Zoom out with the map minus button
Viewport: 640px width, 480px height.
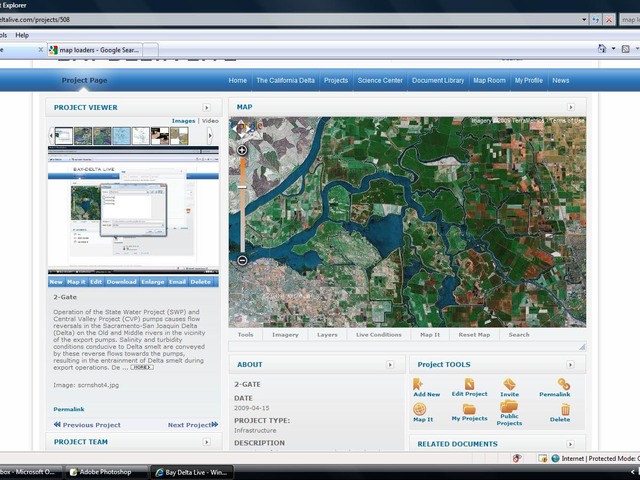tap(242, 260)
